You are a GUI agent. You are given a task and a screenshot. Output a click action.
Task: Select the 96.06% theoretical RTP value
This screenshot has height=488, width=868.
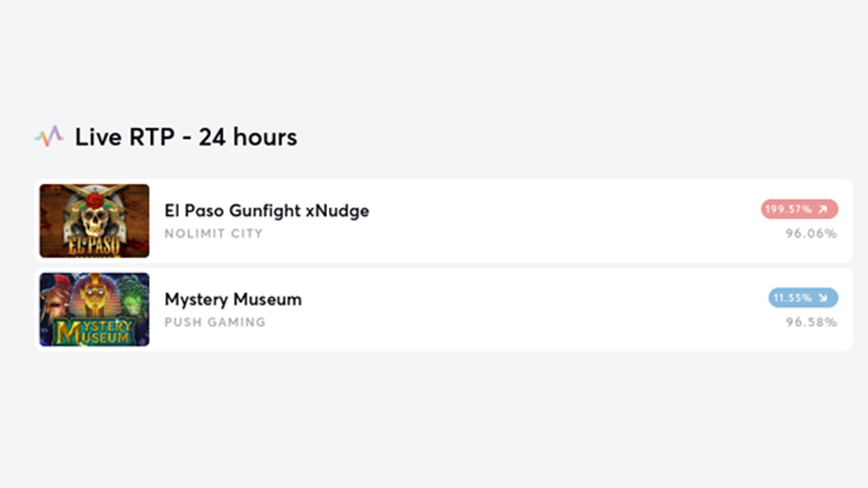pos(811,234)
